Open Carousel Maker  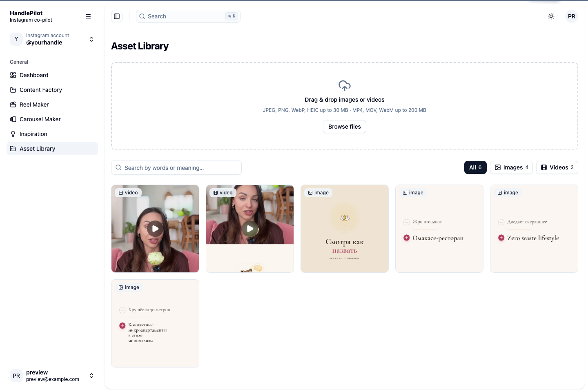[52, 119]
